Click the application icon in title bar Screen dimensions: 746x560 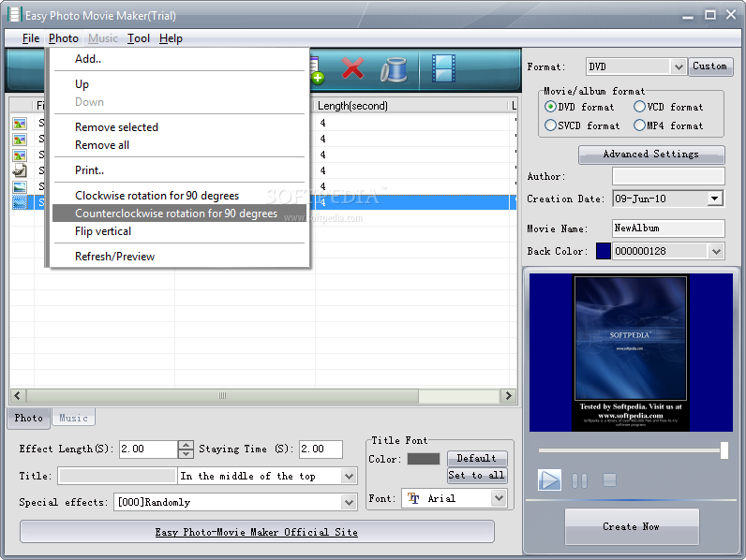point(14,15)
